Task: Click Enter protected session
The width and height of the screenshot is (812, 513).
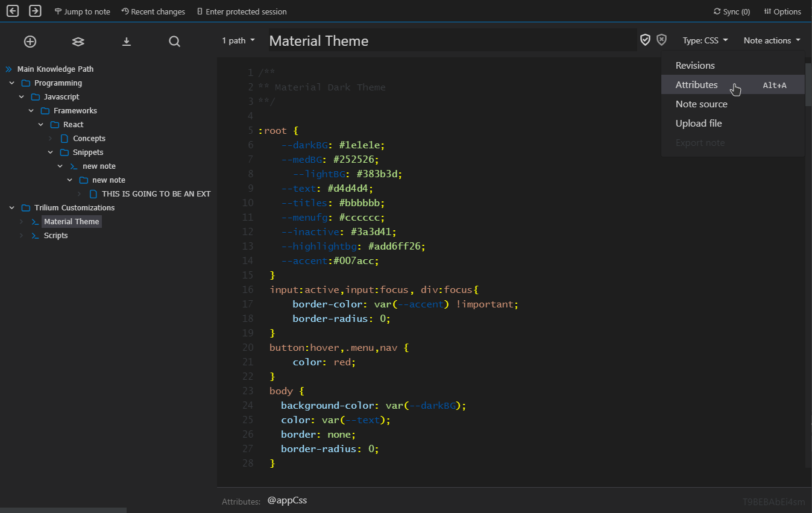Action: pyautogui.click(x=242, y=11)
